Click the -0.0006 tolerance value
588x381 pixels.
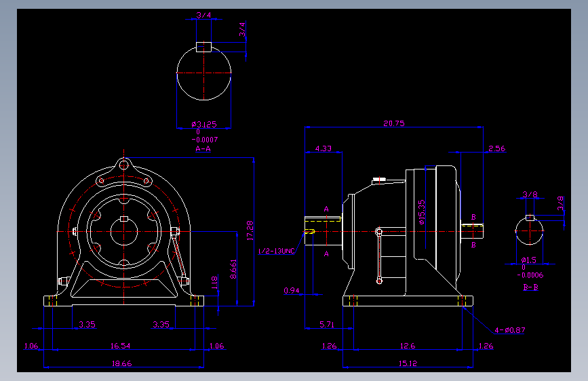click(530, 275)
